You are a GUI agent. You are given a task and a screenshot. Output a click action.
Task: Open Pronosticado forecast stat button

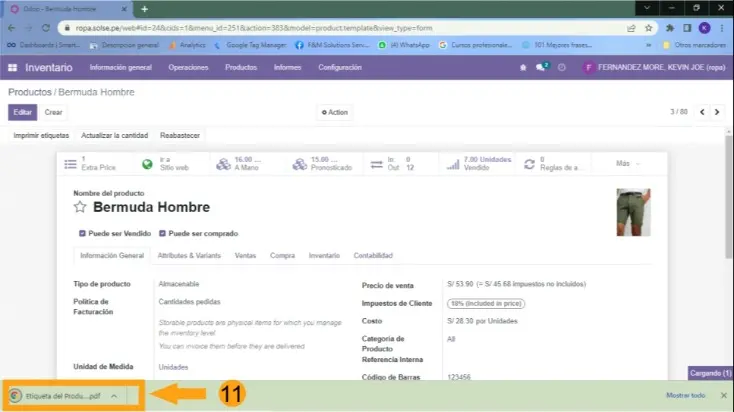tap(324, 163)
